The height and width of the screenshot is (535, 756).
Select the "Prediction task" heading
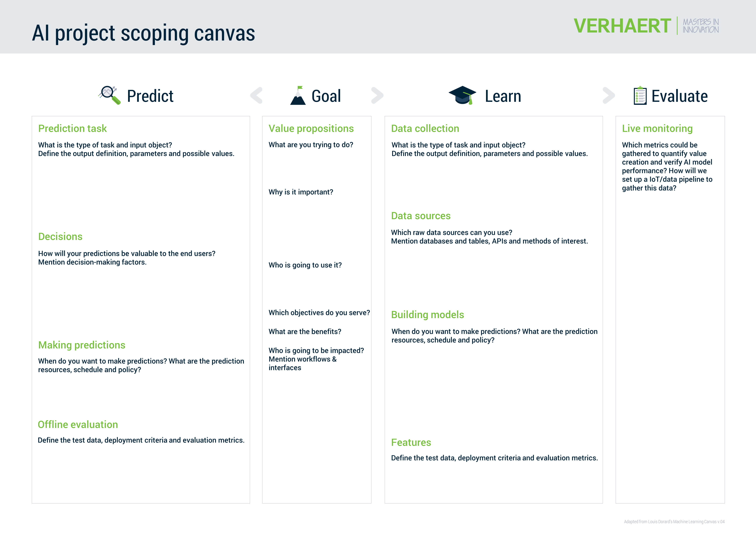click(73, 128)
